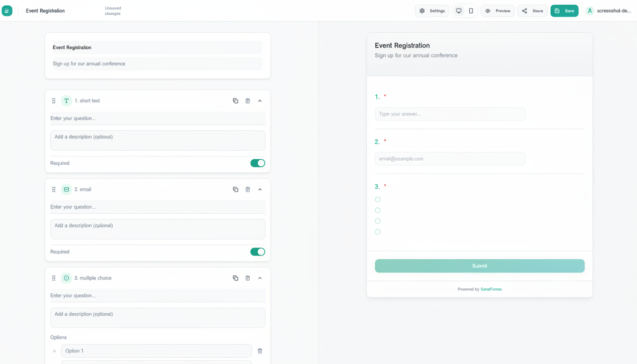Click the email question text input field
Viewport: 637px width, 364px height.
pos(157,207)
